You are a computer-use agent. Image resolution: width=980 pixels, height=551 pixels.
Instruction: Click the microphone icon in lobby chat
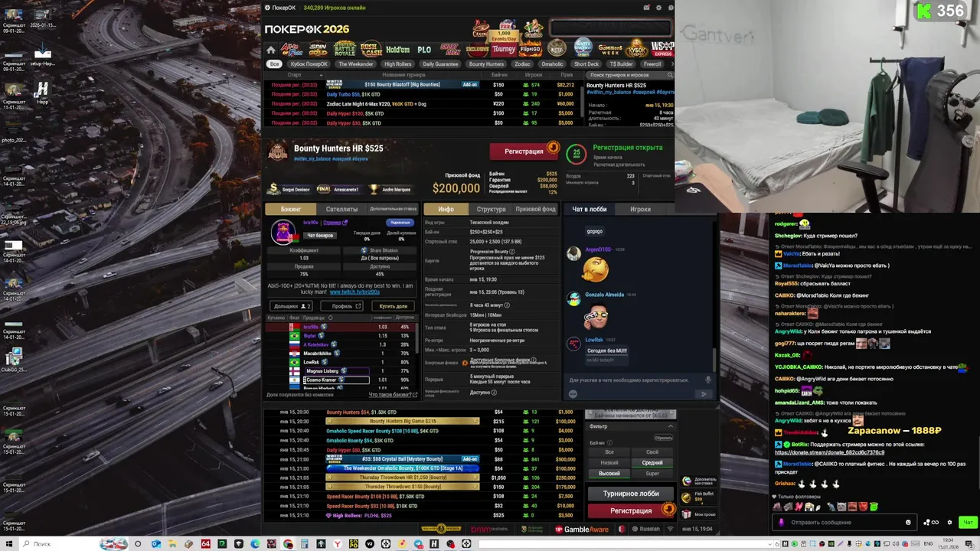click(x=708, y=380)
